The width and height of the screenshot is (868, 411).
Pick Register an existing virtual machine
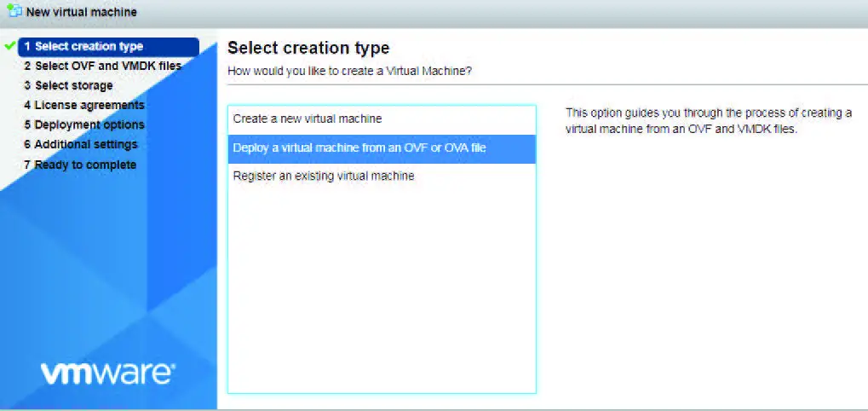point(382,177)
